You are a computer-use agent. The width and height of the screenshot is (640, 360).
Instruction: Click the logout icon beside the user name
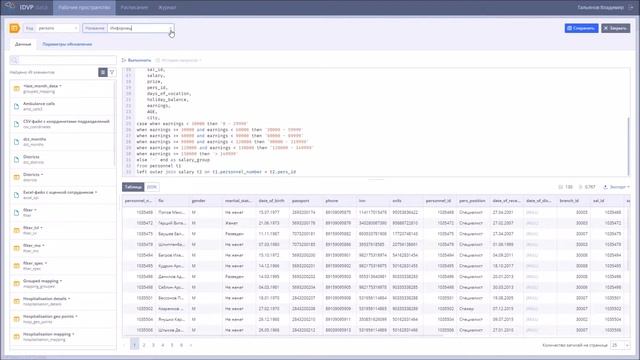coord(631,7)
